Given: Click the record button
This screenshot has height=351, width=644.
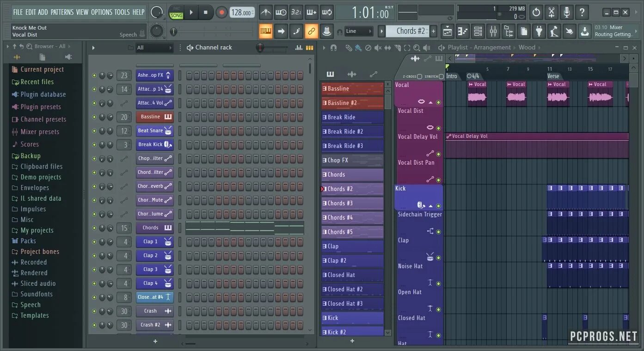Looking at the screenshot, I should (x=221, y=12).
